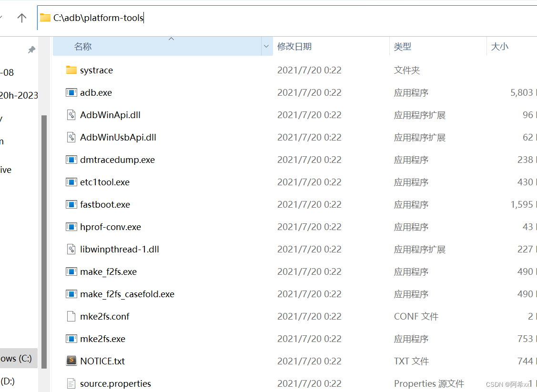Screen dimensions: 537x392
Task: Select the source.properties file icon
Action: pos(72,383)
